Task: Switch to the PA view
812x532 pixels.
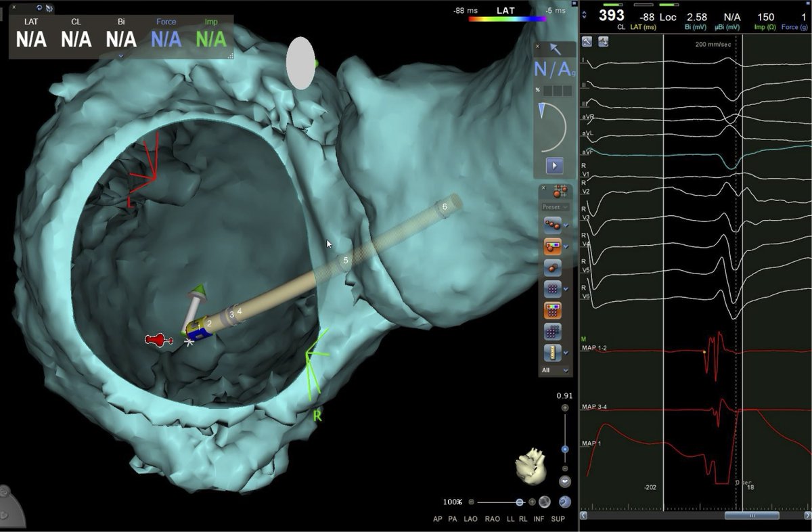Action: (453, 519)
